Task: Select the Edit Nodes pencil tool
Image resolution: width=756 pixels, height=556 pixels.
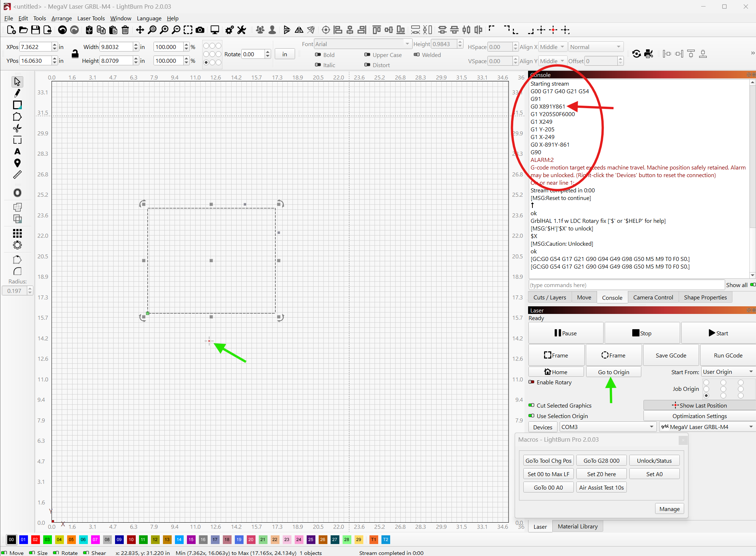Action: coord(17,93)
